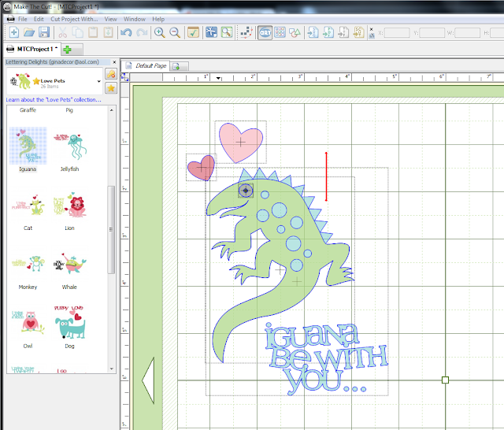Open the Help menu
The image size is (504, 430).
[x=158, y=19]
